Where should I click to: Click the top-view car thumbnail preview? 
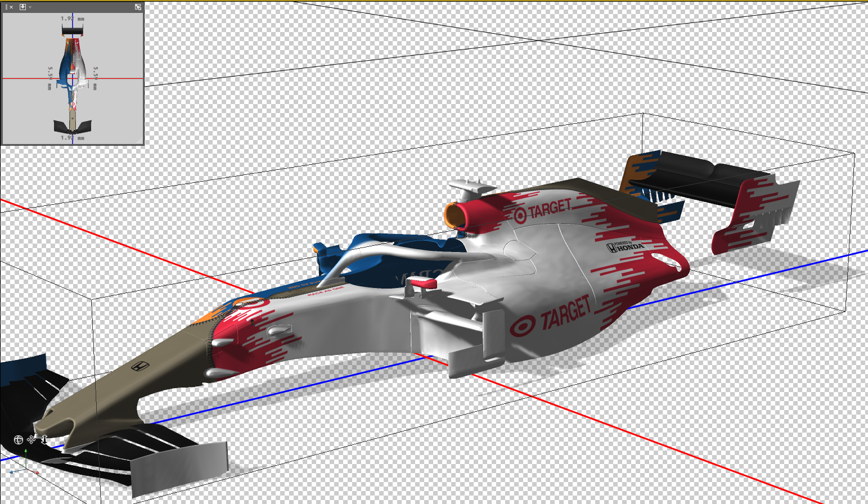73,78
